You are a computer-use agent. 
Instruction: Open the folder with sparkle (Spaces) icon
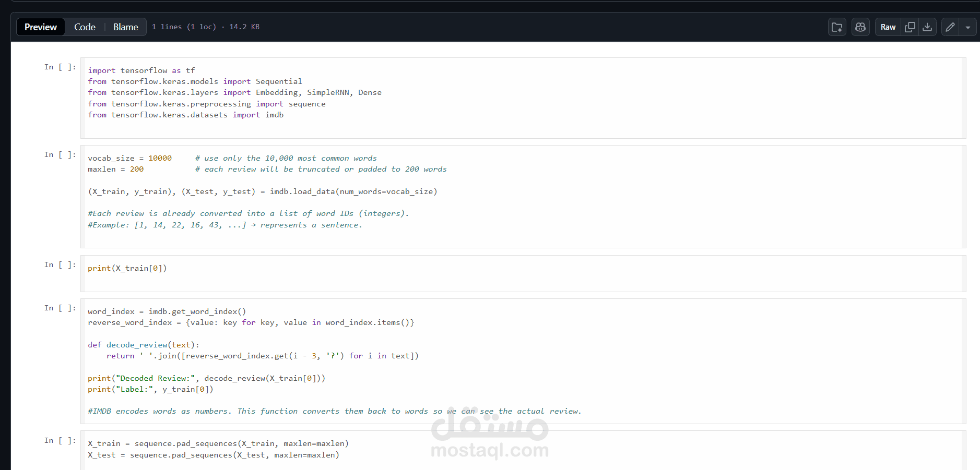coord(837,27)
